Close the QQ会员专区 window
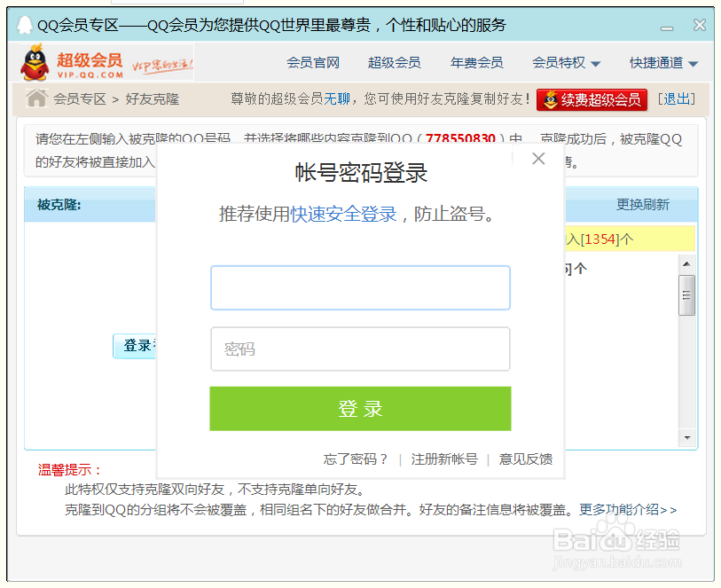Viewport: 721px width, 588px height. coord(700,25)
